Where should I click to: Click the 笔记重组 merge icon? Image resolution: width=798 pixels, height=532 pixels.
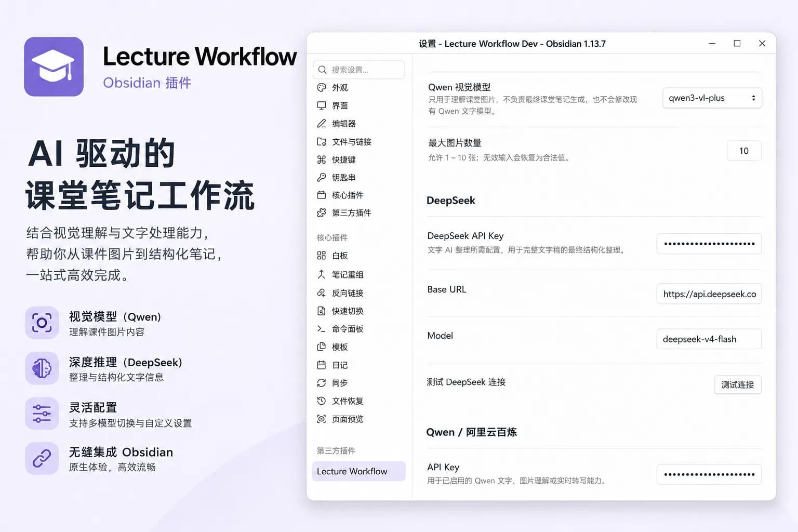coord(322,274)
